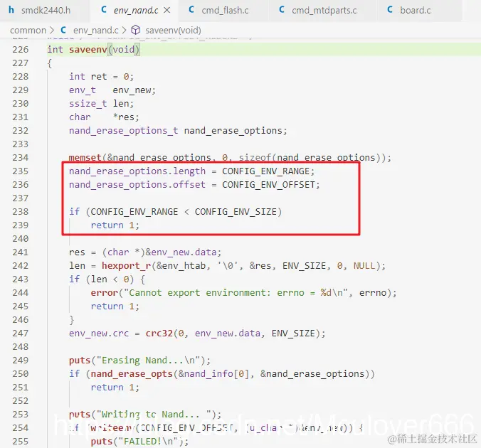Screen dimensions: 481x448
Task: Click line number 235 in gutter
Action: [20, 171]
